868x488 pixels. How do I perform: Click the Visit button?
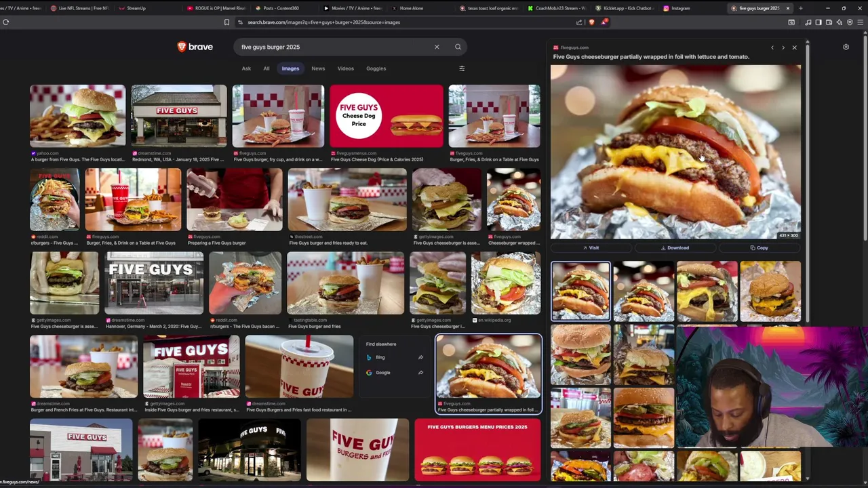(x=591, y=248)
